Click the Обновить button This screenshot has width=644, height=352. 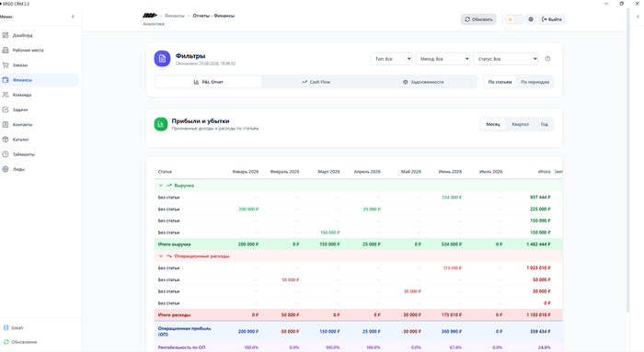pos(478,19)
